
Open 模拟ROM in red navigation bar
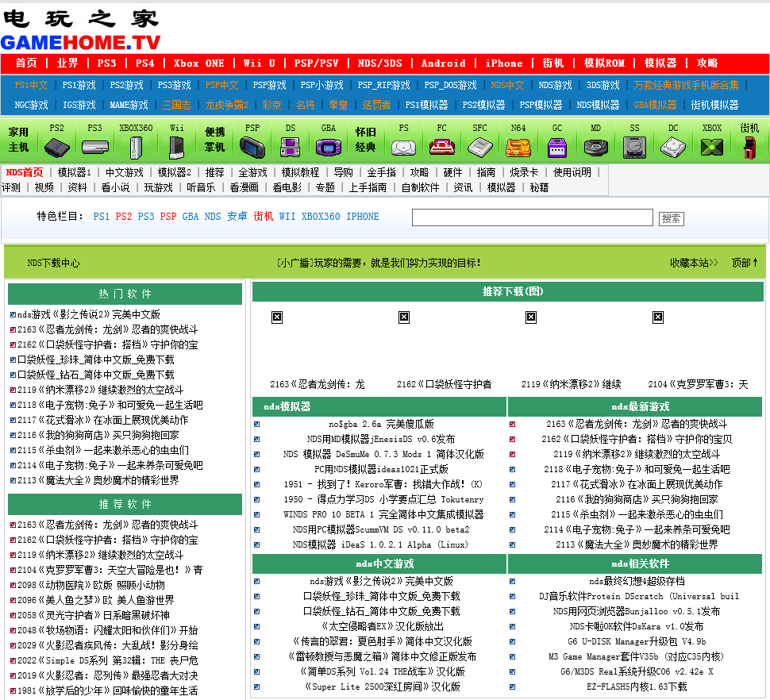coord(604,63)
